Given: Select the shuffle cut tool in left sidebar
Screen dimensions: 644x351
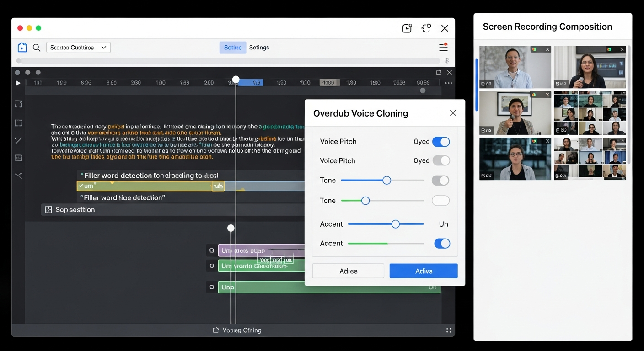Looking at the screenshot, I should point(18,175).
